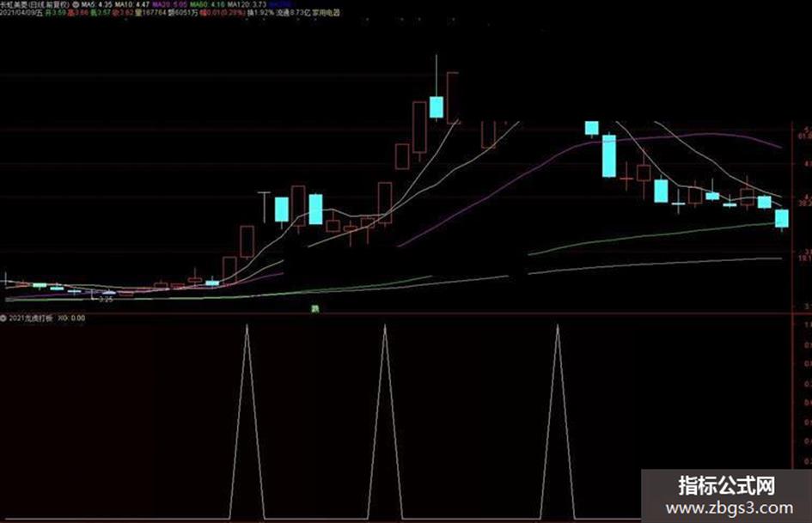Viewport: 812px width, 523px height.
Task: Click the 3.25 low price annotation
Action: 105,299
